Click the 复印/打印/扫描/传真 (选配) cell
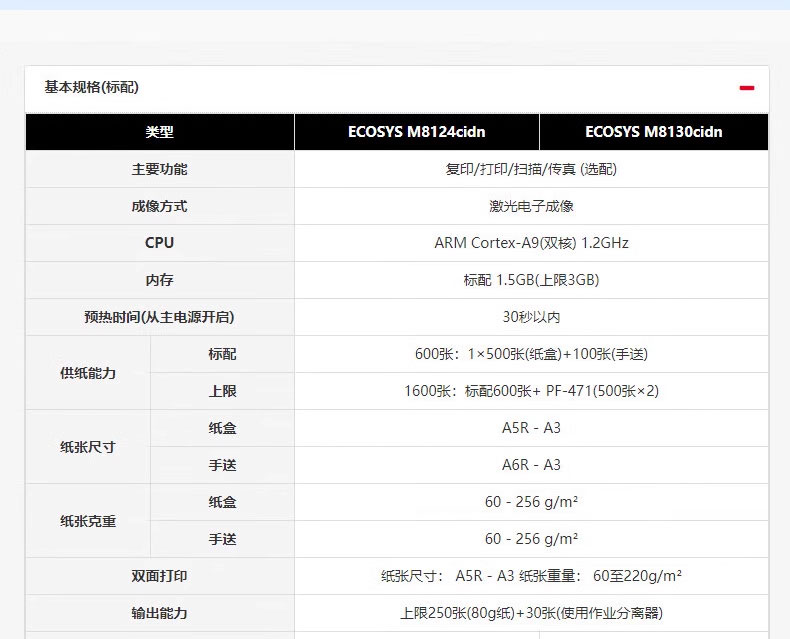The height and width of the screenshot is (639, 790). tap(531, 169)
